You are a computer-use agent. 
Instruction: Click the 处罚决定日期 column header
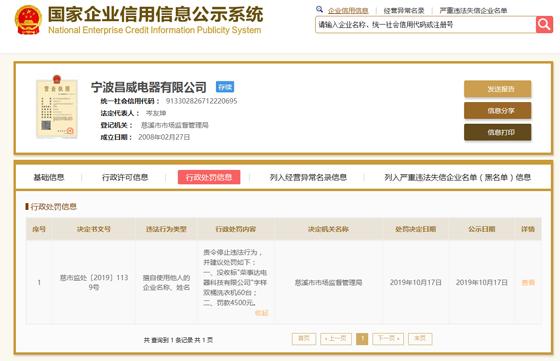click(x=415, y=229)
